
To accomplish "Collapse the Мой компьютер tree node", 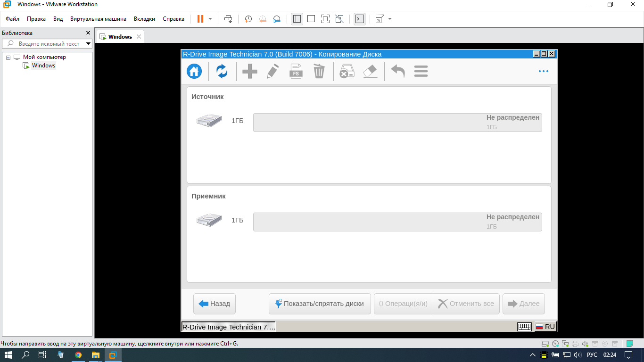I will pos(8,57).
